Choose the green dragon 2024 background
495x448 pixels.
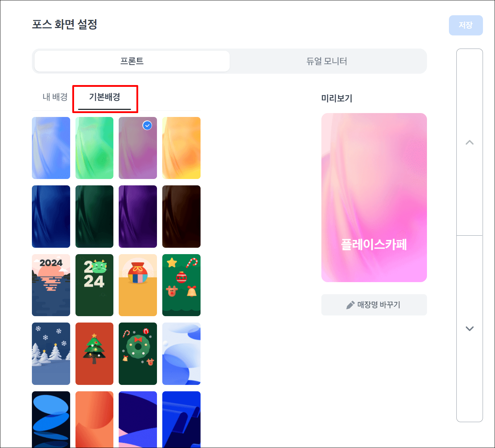[94, 285]
